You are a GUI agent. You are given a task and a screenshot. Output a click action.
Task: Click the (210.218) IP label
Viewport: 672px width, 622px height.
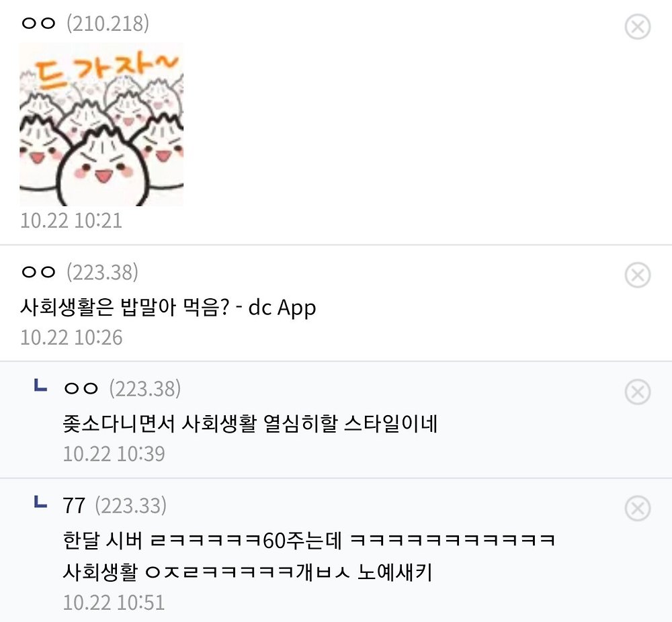tap(108, 24)
